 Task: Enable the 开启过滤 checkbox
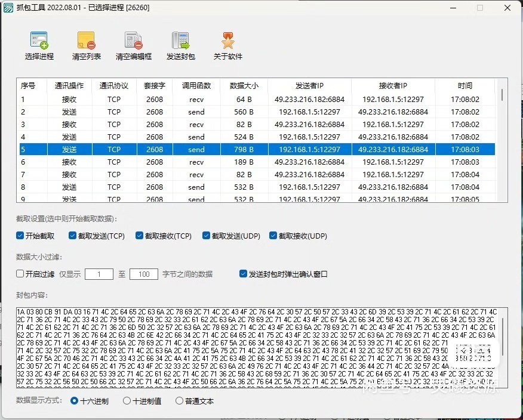point(20,274)
